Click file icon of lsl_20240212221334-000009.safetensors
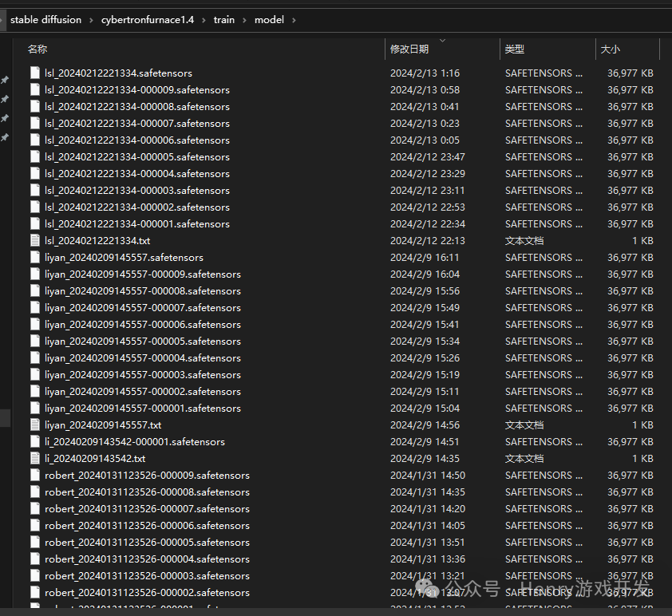The image size is (672, 616). (x=34, y=89)
